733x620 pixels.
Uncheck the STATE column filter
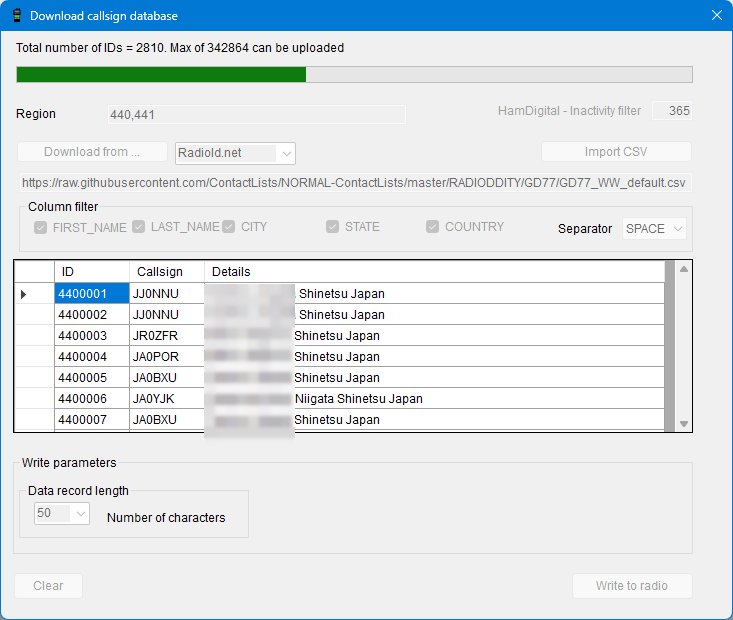click(x=333, y=227)
